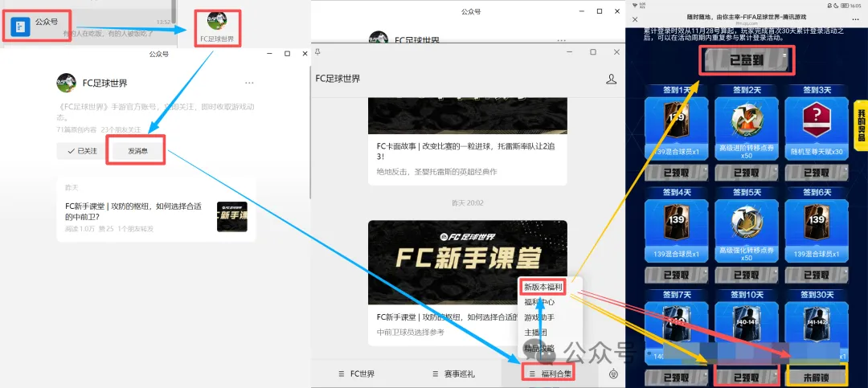Maximize the FC足球世界 chat window
Image resolution: width=868 pixels, height=388 pixels.
coord(593,51)
